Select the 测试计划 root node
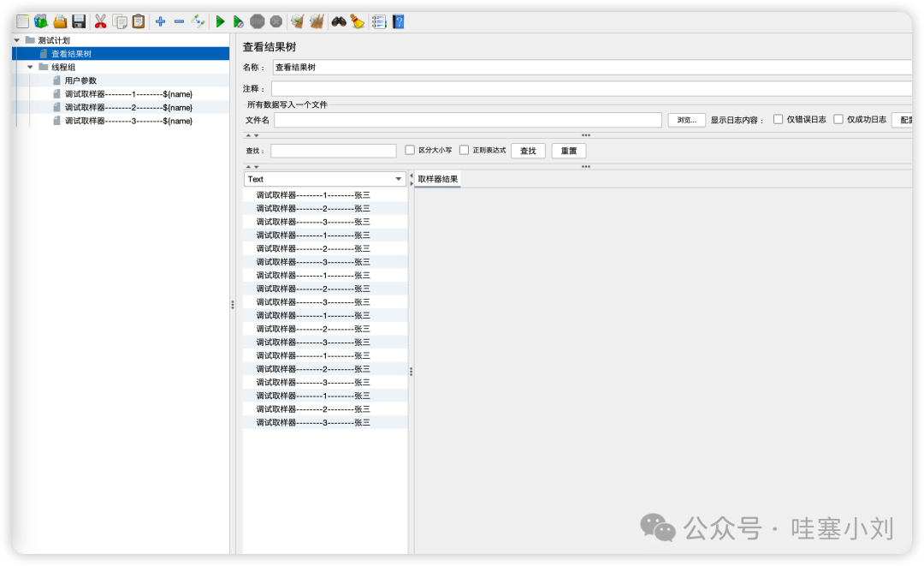Screen dimensions: 924x566 pos(54,40)
